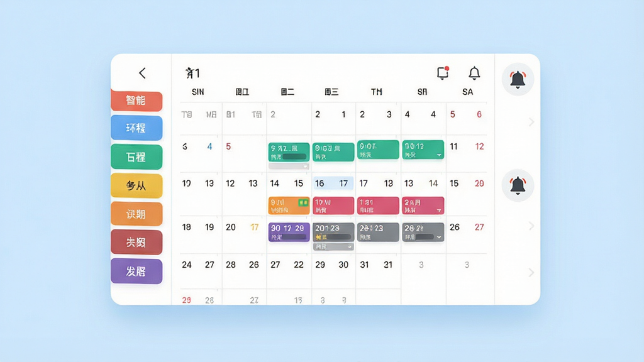Click the SA weekday header

(467, 92)
